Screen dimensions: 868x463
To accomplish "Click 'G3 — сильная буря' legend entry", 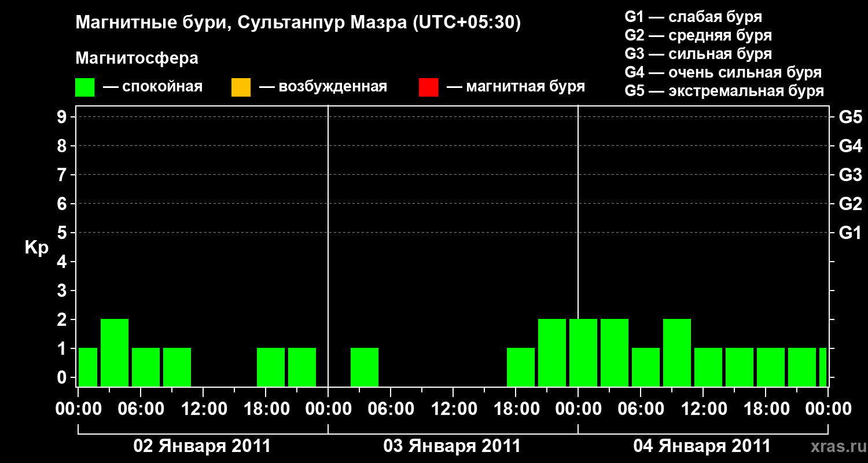I will [698, 54].
